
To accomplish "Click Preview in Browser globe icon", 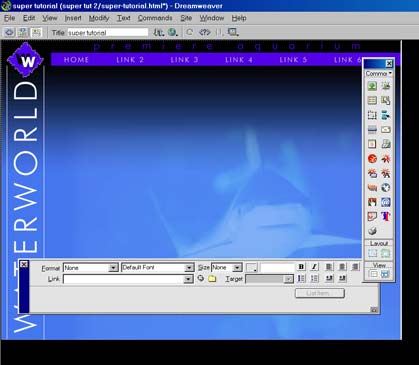I will [173, 32].
